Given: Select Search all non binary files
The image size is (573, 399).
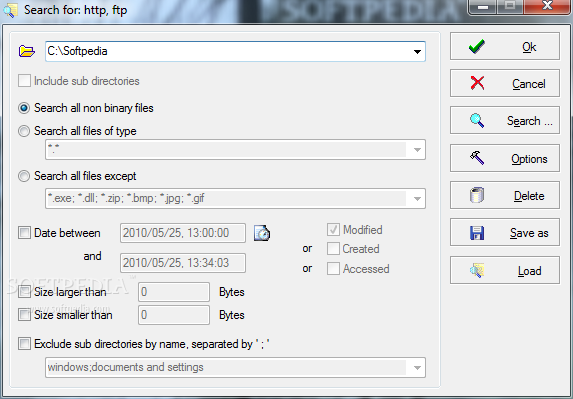Looking at the screenshot, I should (24, 108).
